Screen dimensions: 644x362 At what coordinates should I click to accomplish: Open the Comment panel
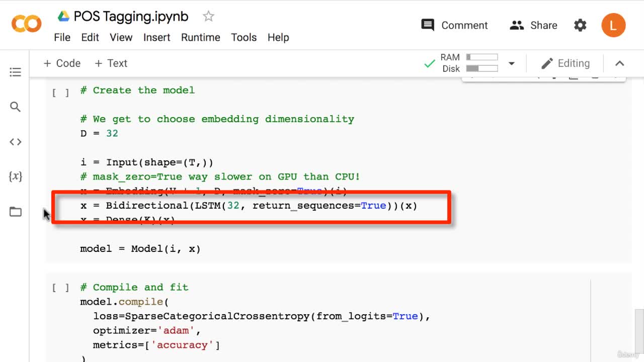(x=454, y=25)
